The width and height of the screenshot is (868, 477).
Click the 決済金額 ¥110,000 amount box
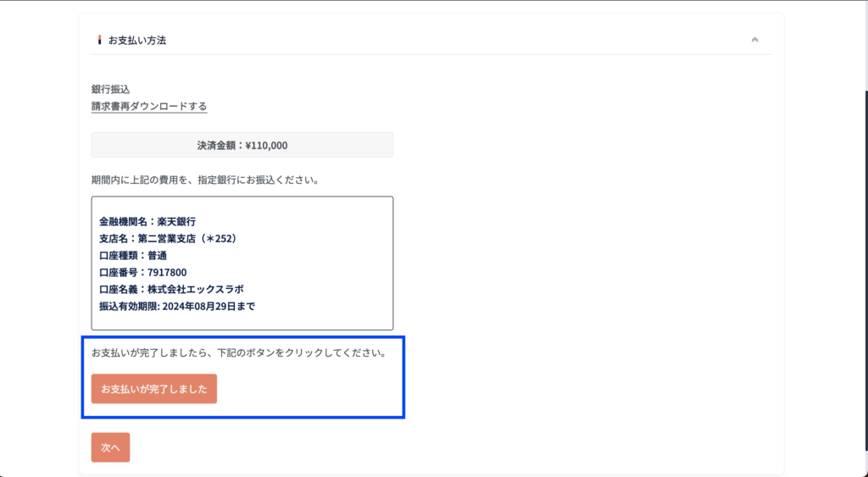coord(242,145)
